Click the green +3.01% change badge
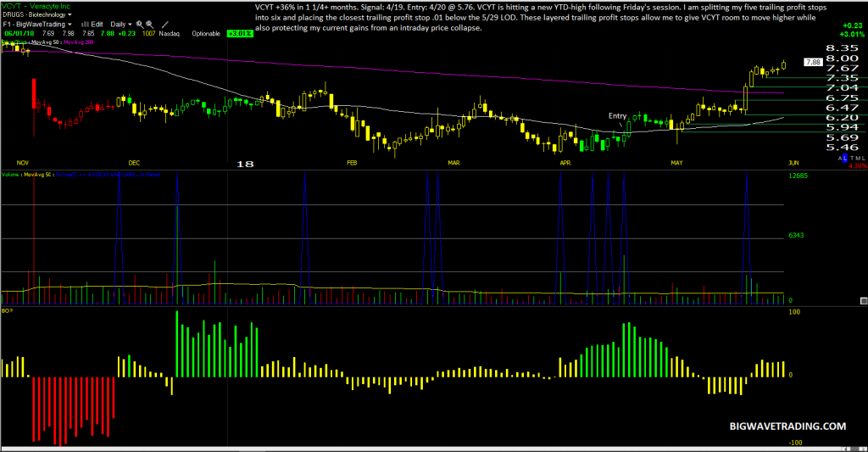The image size is (868, 452). [x=240, y=34]
